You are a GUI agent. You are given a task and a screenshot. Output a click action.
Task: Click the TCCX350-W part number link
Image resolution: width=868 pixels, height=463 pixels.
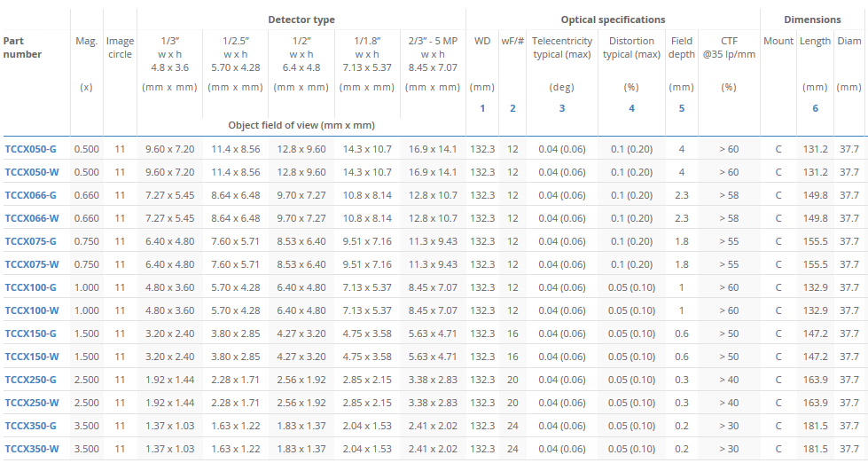(x=31, y=449)
